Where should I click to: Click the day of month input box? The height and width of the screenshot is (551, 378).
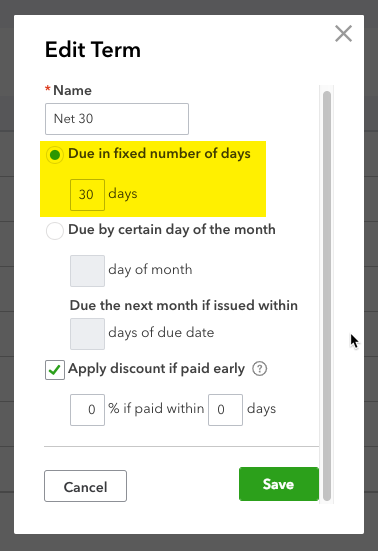click(87, 271)
